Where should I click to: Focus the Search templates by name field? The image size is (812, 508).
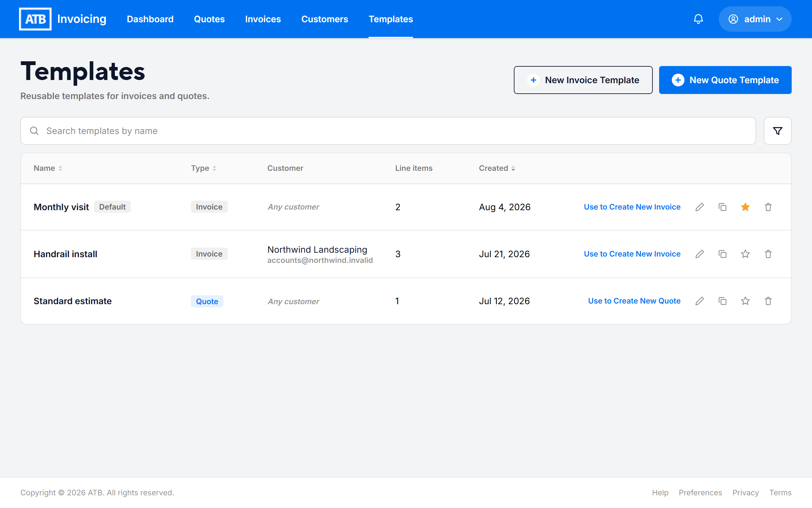[x=388, y=131]
